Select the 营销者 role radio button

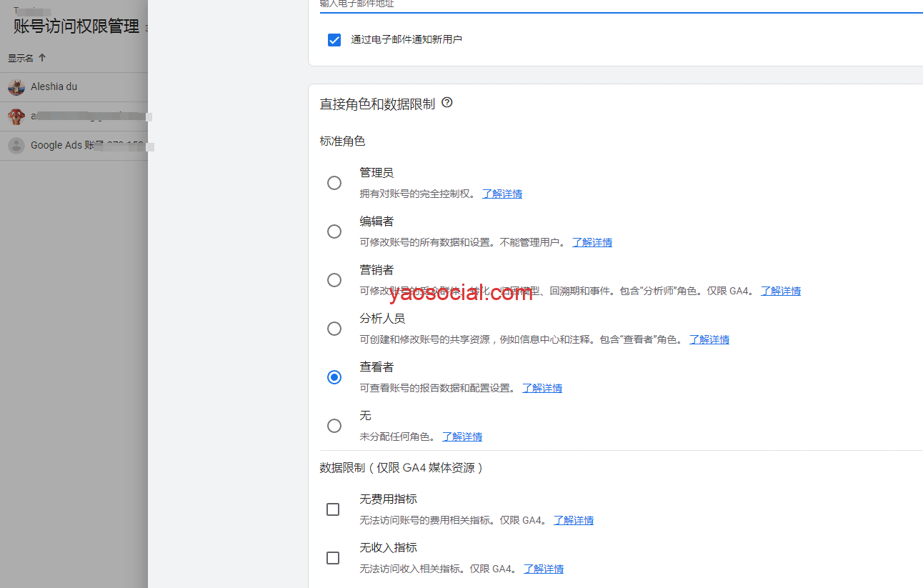(x=334, y=280)
